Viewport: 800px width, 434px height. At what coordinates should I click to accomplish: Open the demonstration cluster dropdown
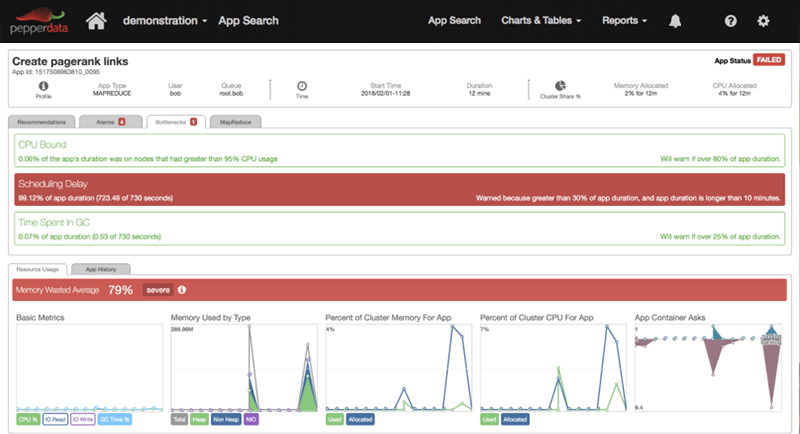(x=165, y=21)
